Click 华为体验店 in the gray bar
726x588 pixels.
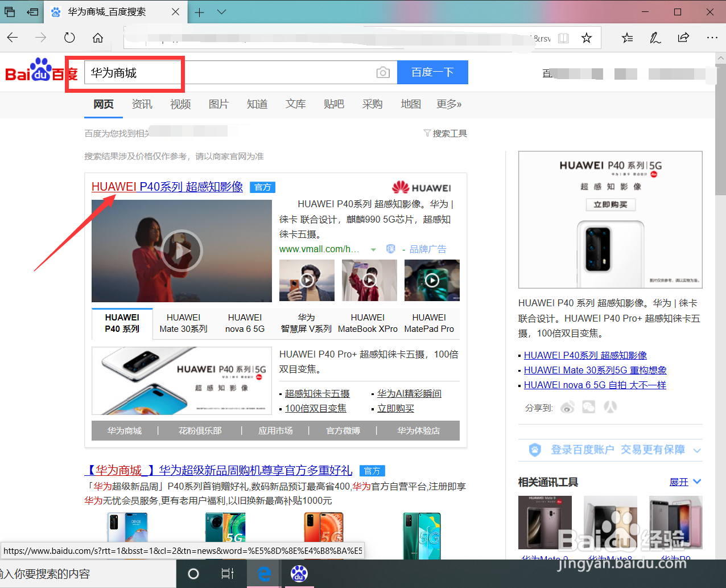coord(419,431)
